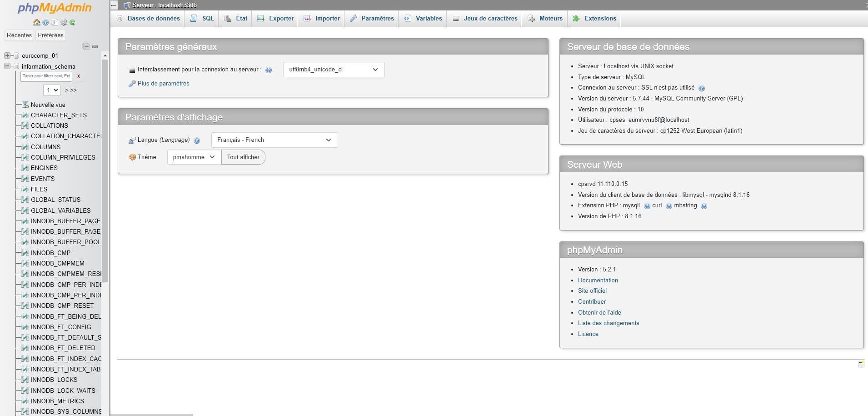Click the view icon beside COLUMNS
This screenshot has height=416, width=868.
pos(25,147)
